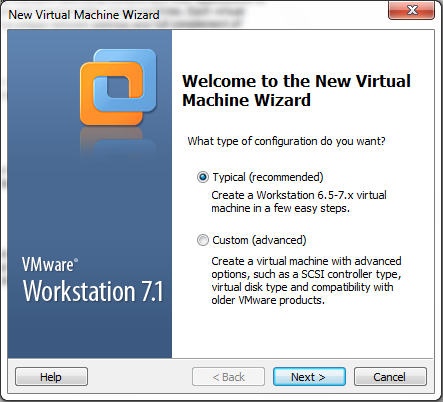Image resolution: width=443 pixels, height=402 pixels.
Task: Select the Typical (recommended) radio button
Action: [x=203, y=177]
